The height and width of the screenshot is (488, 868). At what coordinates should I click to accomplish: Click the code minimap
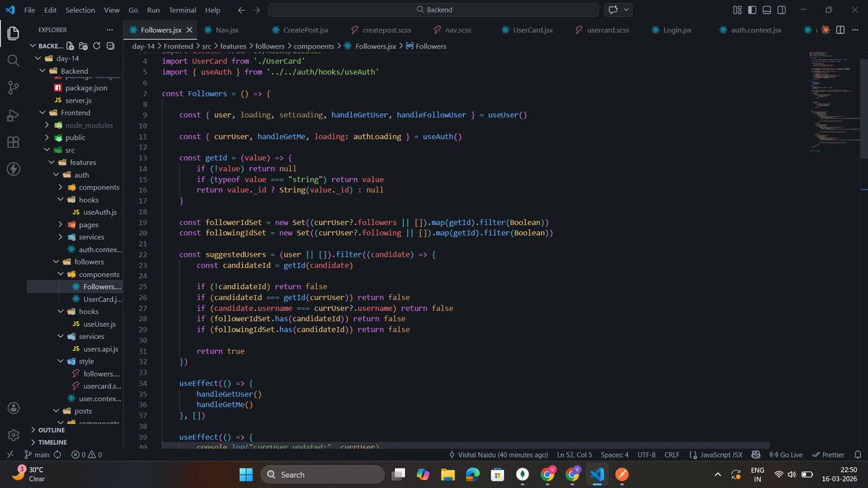click(833, 101)
